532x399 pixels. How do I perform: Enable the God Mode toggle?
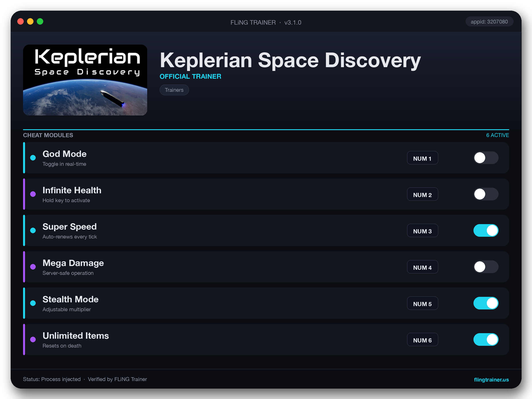[x=486, y=158]
